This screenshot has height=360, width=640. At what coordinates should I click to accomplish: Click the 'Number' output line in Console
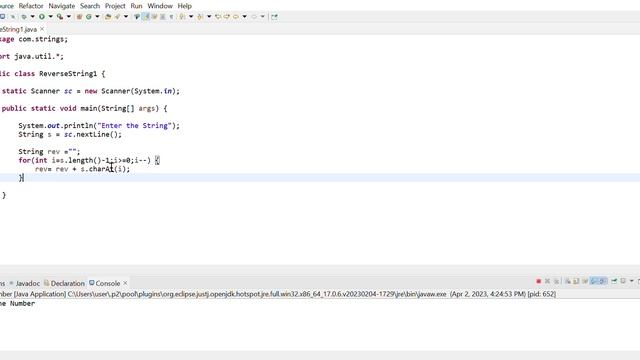coord(22,303)
